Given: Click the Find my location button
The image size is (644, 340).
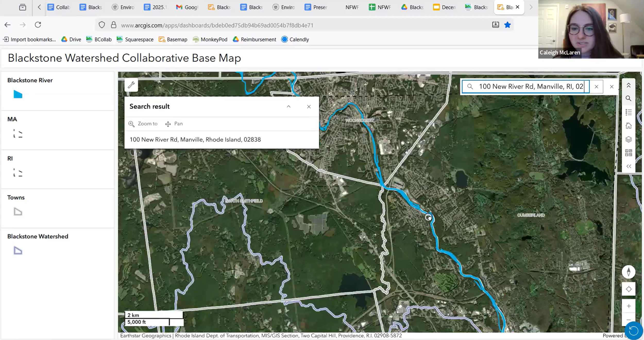Looking at the screenshot, I should [x=629, y=289].
